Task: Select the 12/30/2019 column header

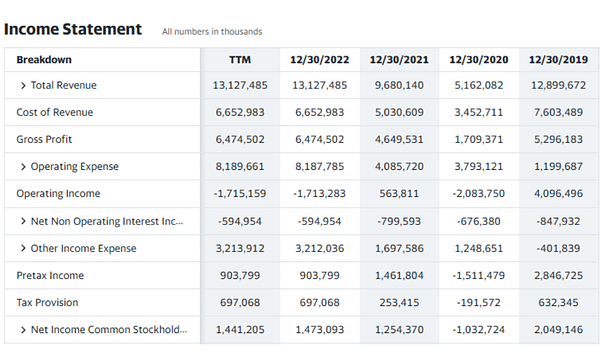Action: [558, 60]
